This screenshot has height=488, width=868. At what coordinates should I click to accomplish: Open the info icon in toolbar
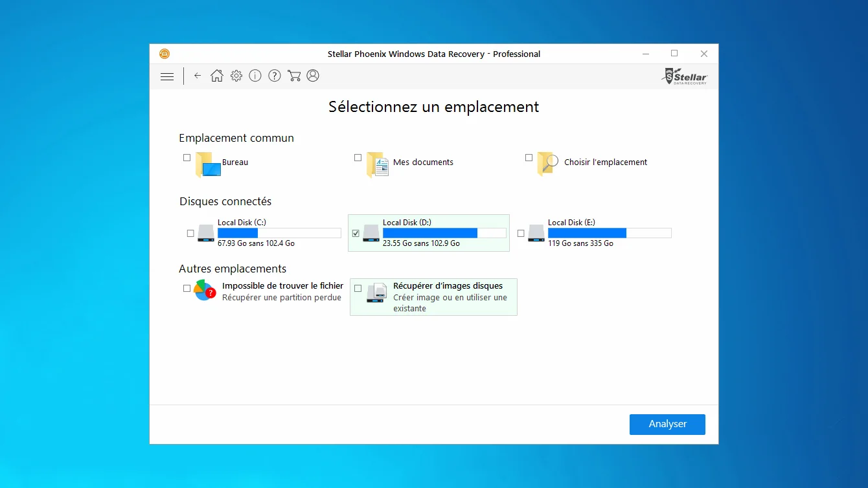(255, 76)
